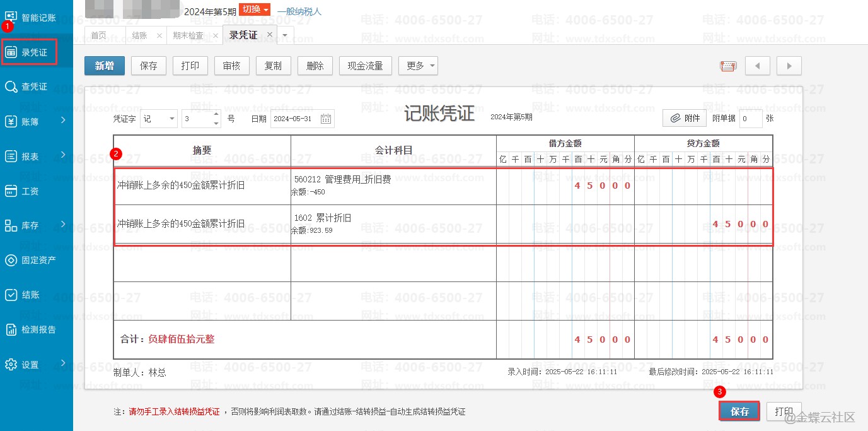This screenshot has width=868, height=431.
Task: Click the 切换 period switch dropdown
Action: click(255, 9)
